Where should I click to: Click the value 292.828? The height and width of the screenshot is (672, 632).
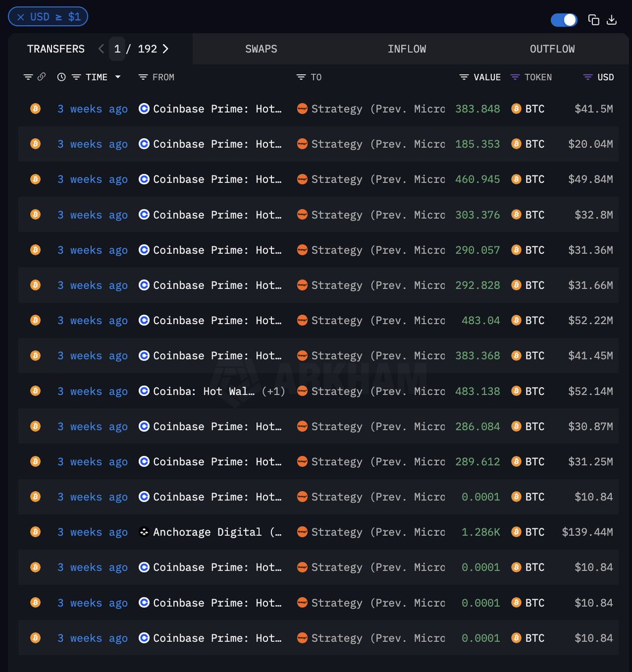[477, 285]
